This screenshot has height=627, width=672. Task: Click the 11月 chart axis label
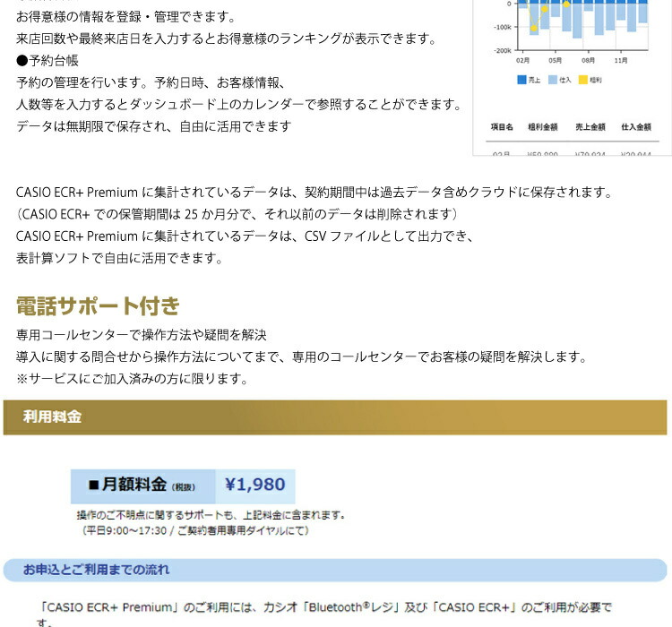[x=621, y=60]
